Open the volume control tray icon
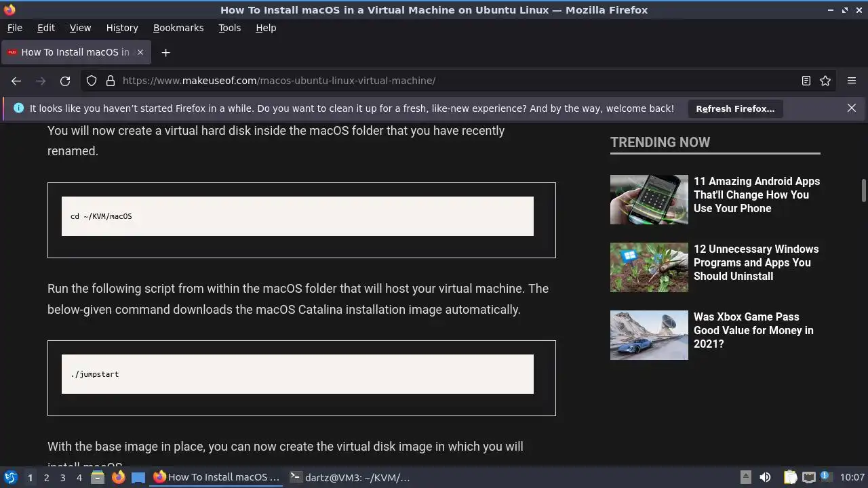The image size is (868, 488). pyautogui.click(x=765, y=477)
